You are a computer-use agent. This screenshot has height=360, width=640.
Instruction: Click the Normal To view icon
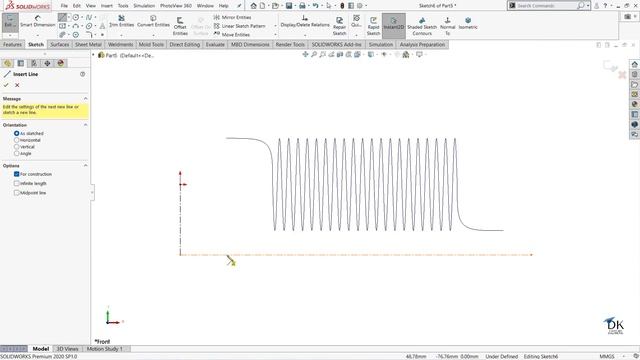tap(447, 26)
